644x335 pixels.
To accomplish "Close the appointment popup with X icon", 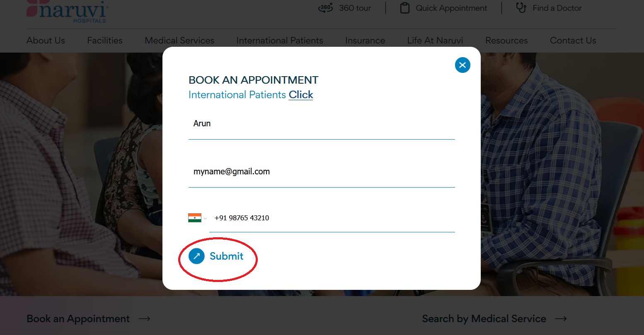I will 462,65.
